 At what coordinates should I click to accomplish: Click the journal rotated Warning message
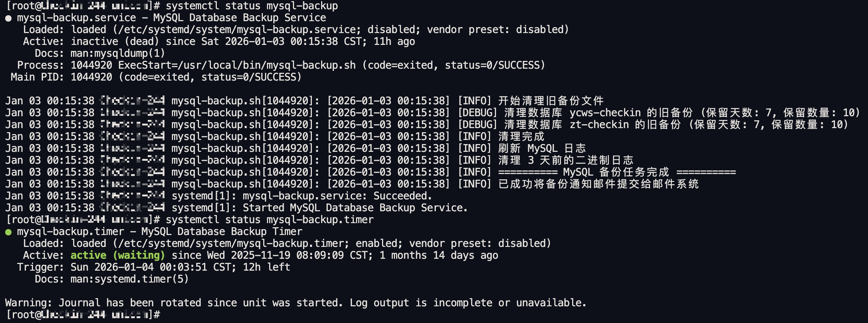(x=296, y=303)
